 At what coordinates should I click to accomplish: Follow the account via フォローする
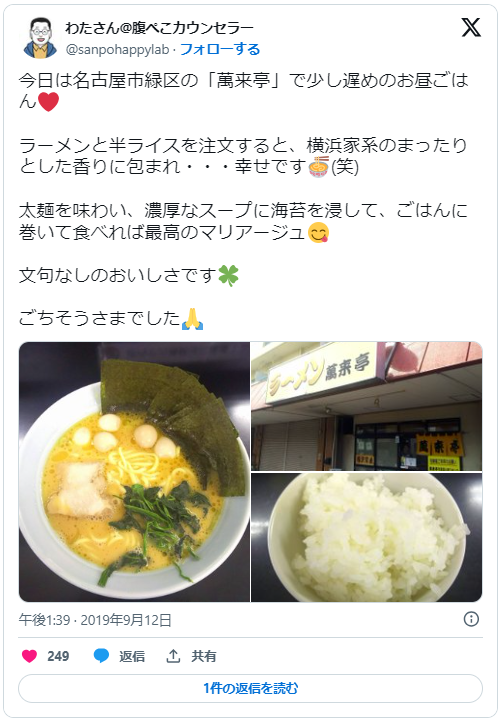[x=220, y=49]
